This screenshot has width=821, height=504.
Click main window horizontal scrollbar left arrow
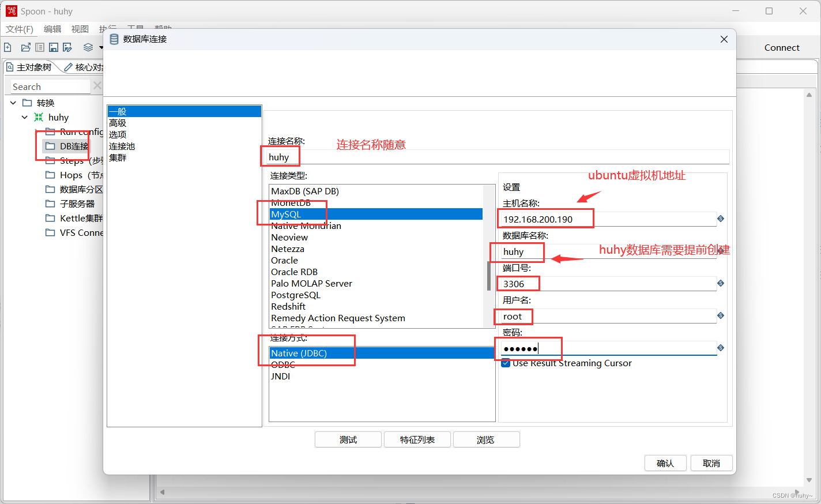click(163, 492)
